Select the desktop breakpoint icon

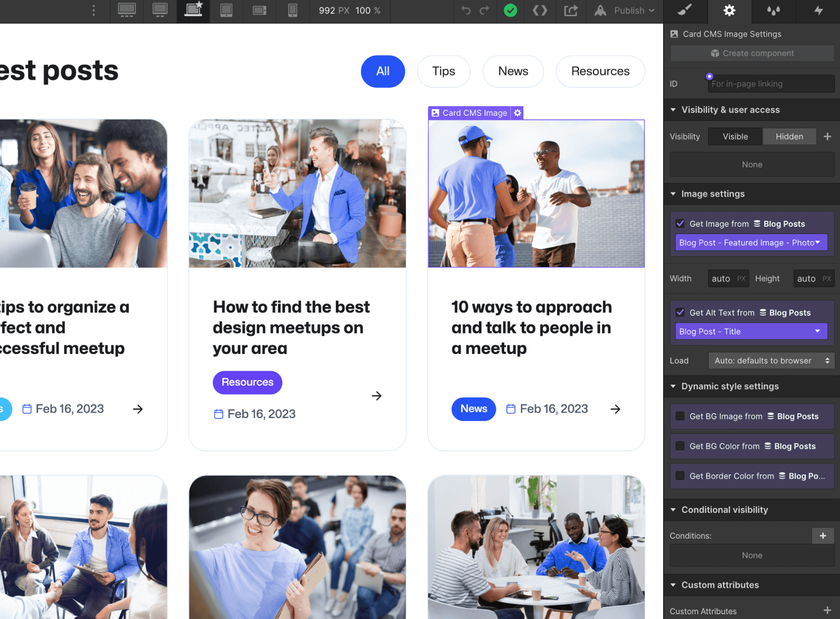point(159,11)
